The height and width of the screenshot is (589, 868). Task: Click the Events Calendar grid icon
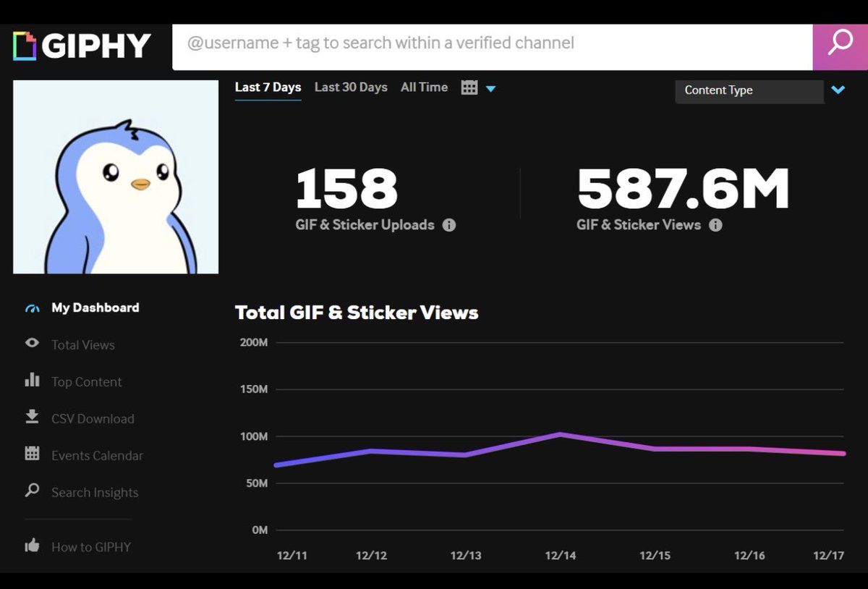pos(32,454)
